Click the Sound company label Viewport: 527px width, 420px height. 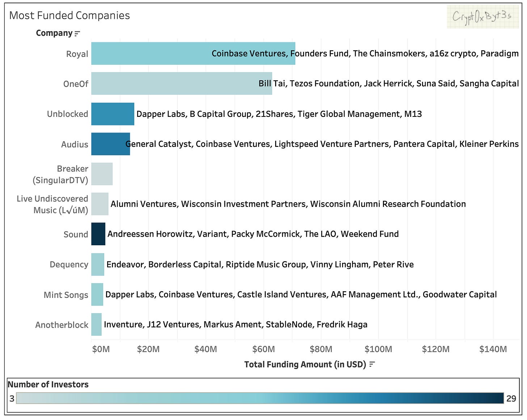(76, 234)
